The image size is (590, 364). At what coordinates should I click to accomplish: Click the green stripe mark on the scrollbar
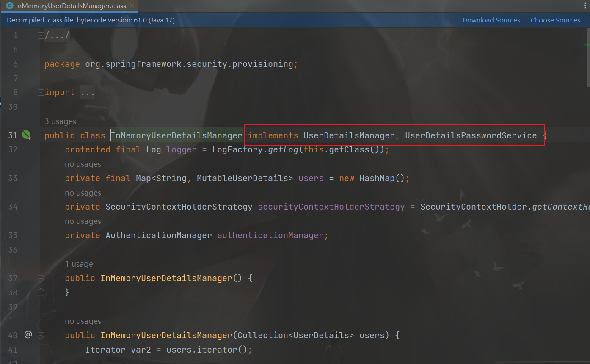pos(587,45)
